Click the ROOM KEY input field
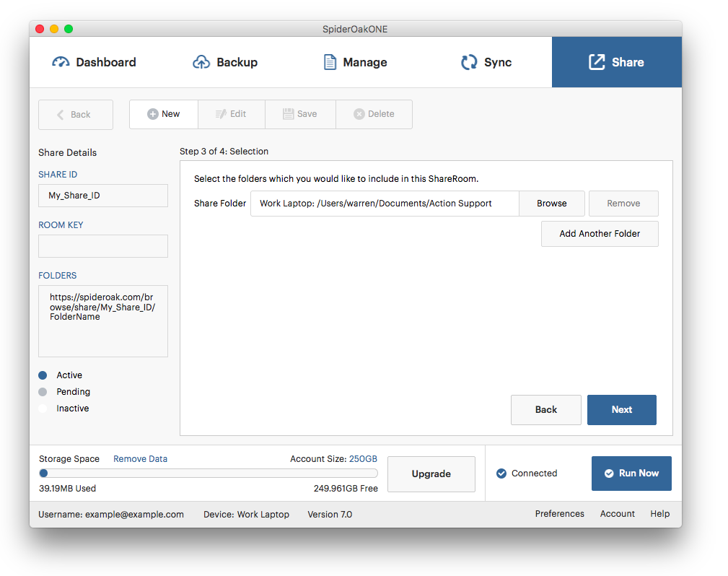Viewport: 728px width, 576px height. click(103, 246)
